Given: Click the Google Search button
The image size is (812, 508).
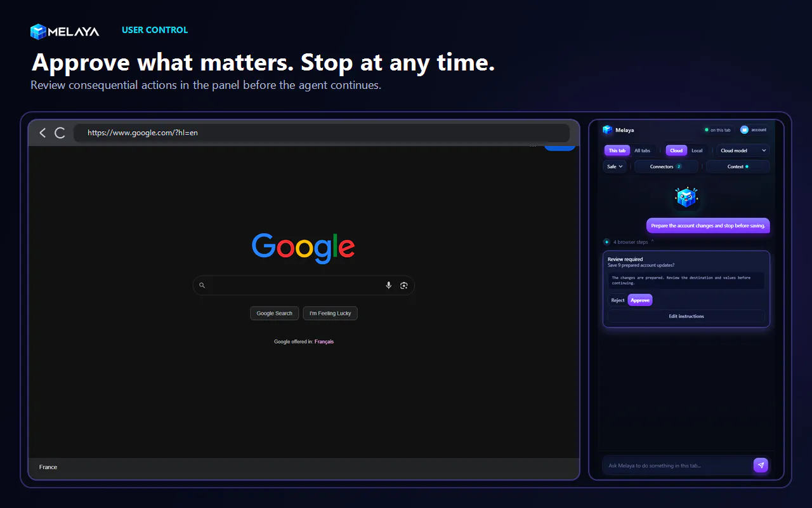Looking at the screenshot, I should click(x=275, y=313).
